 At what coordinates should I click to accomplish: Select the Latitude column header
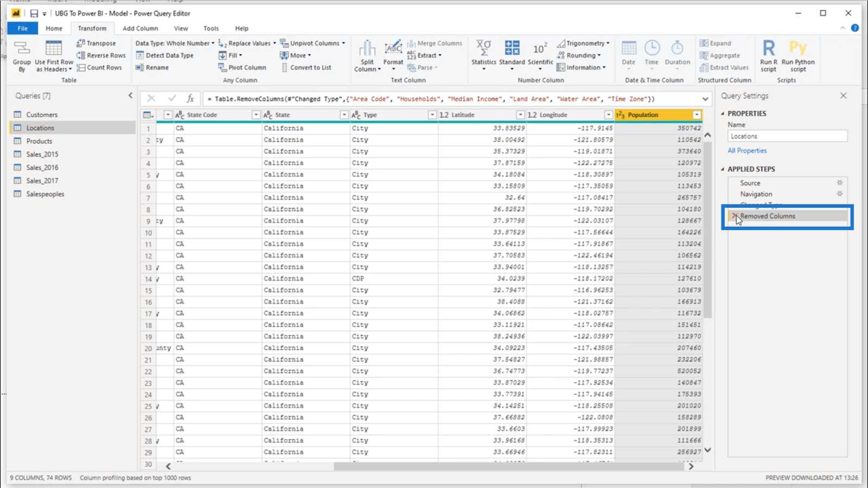[x=482, y=115]
